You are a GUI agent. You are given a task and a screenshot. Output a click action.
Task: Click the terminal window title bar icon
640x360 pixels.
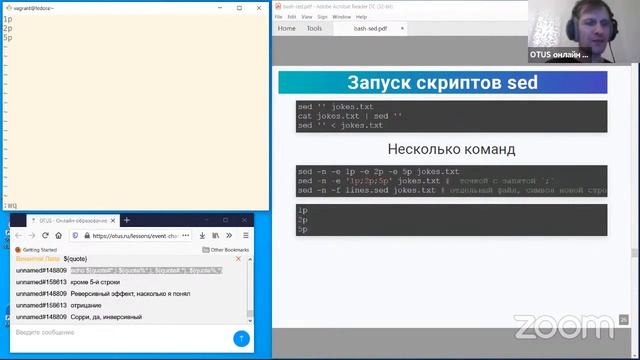tap(9, 8)
